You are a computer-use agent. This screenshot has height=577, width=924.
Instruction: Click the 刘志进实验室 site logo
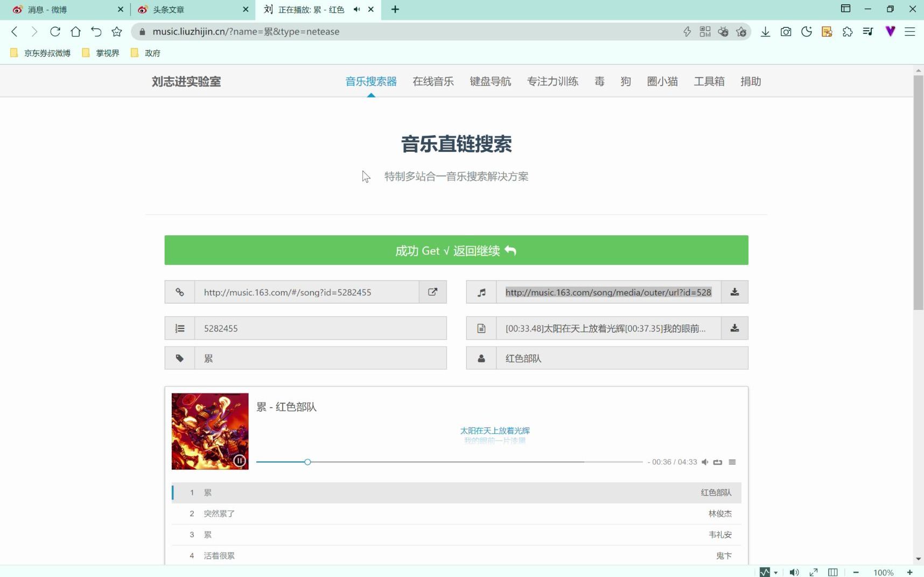(x=186, y=81)
